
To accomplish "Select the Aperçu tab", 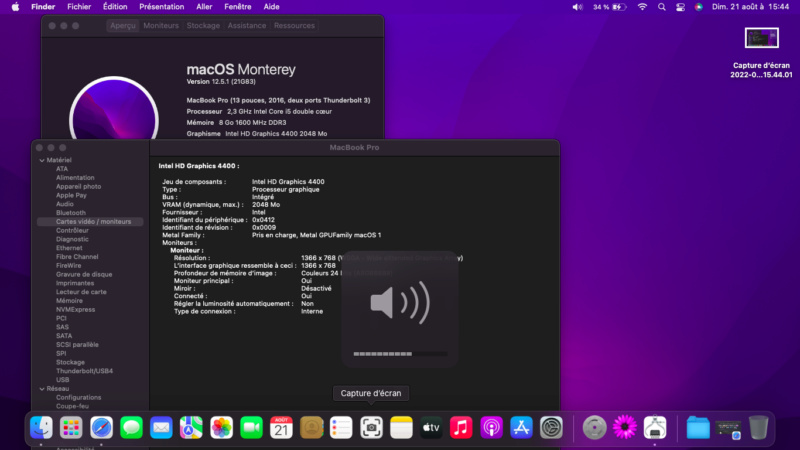I will 123,26.
